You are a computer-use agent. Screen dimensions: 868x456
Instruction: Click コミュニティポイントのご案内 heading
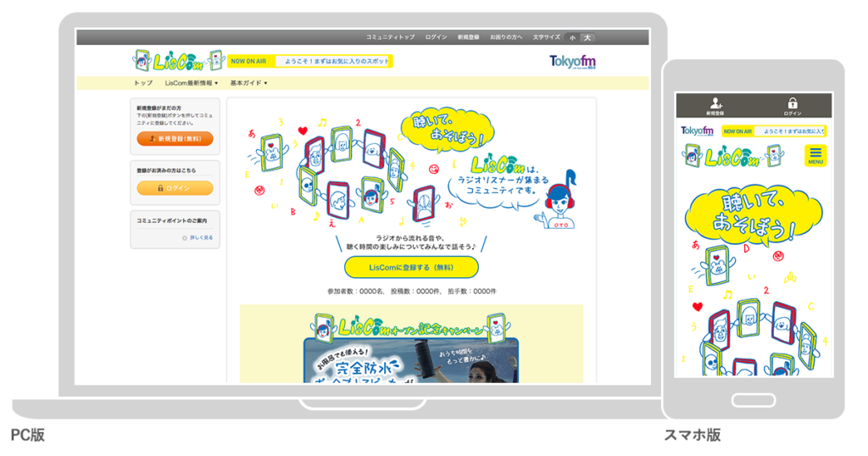pyautogui.click(x=171, y=220)
